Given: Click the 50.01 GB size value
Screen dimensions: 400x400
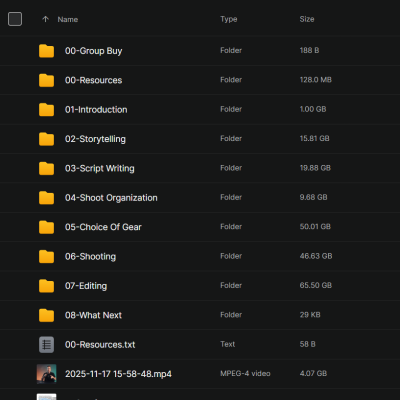Looking at the screenshot, I should 315,226.
